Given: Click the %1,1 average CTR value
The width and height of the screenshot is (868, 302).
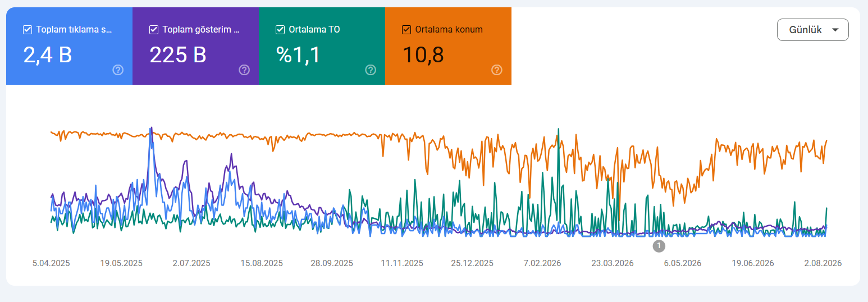Looking at the screenshot, I should click(x=298, y=54).
